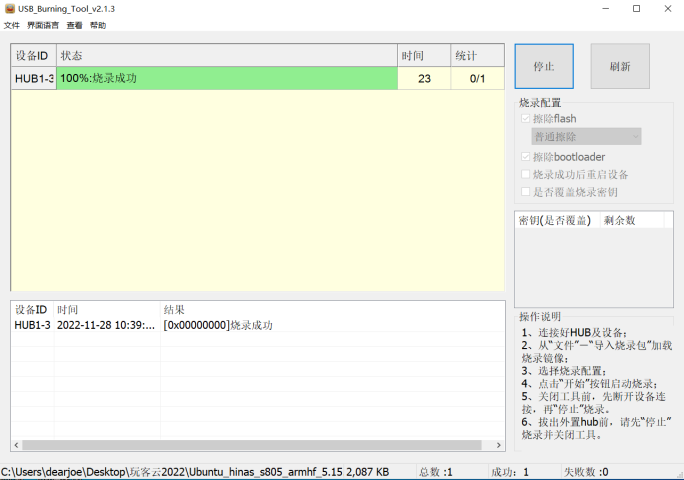
Task: Click the 状态 column header
Action: [227, 55]
